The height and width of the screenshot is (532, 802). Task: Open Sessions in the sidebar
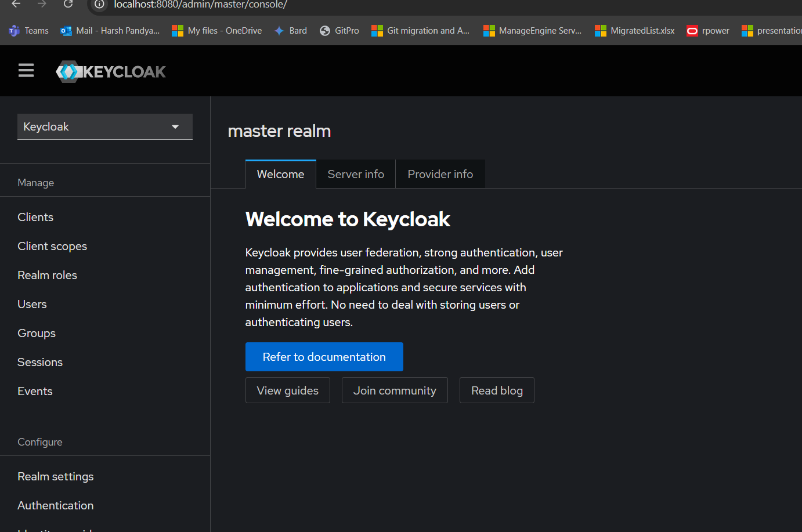[40, 362]
